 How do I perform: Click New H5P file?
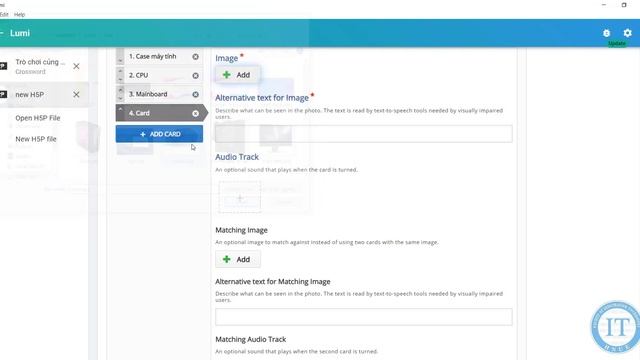36,139
